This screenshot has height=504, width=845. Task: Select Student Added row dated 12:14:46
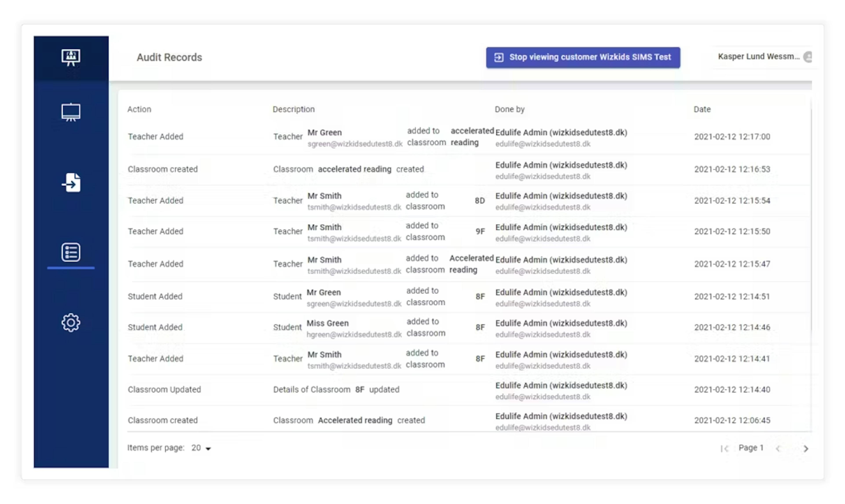(469, 328)
